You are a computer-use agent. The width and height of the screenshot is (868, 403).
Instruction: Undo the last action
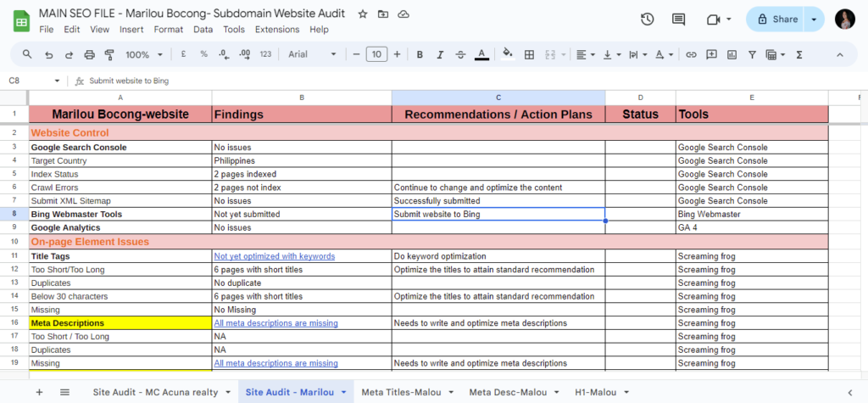[x=48, y=54]
